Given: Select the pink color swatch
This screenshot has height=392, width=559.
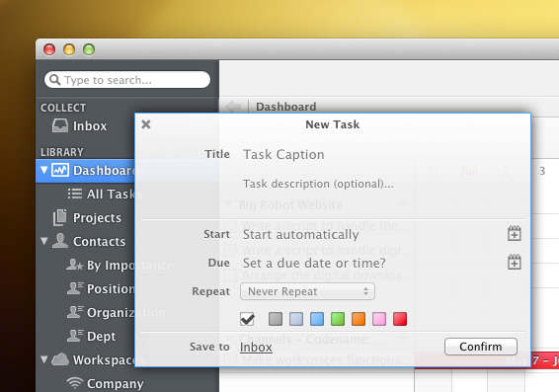Looking at the screenshot, I should (x=379, y=319).
